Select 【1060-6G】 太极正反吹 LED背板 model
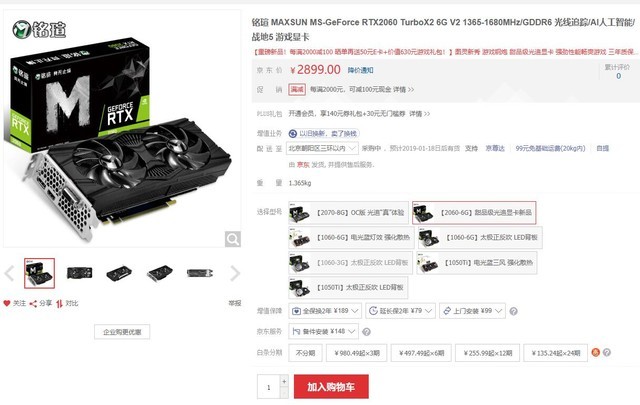The width and height of the screenshot is (640, 405). 480,238
